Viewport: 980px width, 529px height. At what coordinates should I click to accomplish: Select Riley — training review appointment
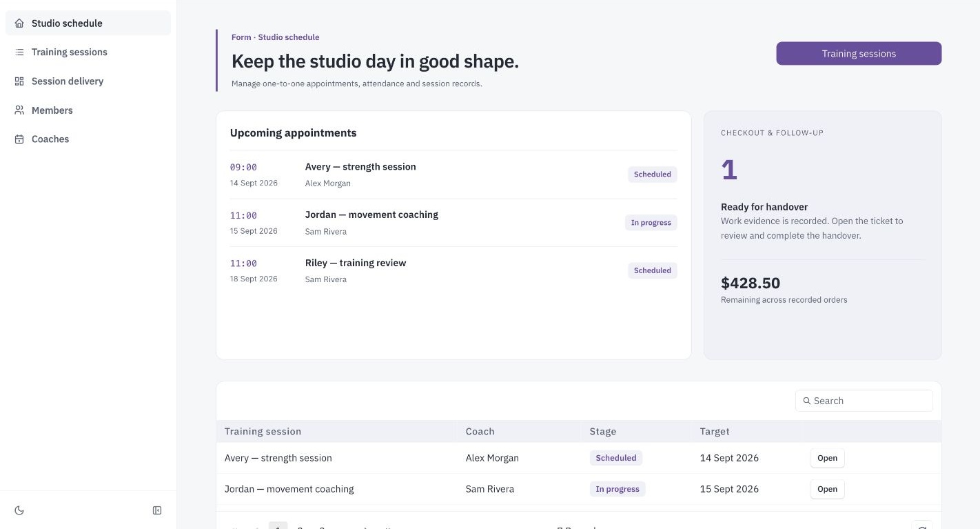pyautogui.click(x=453, y=270)
